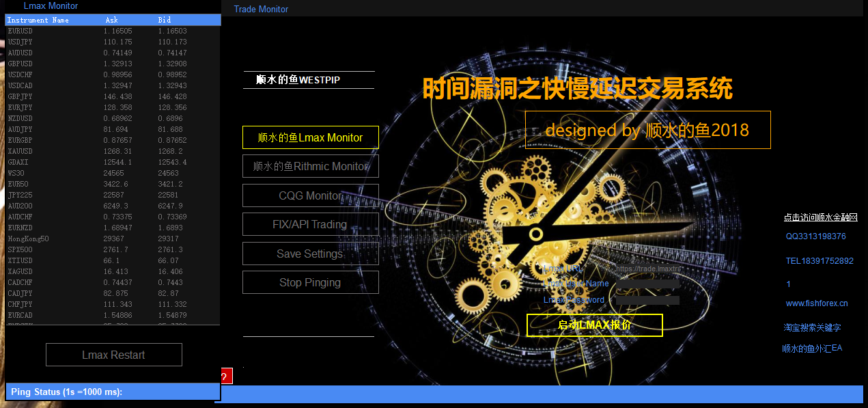
Task: Select the EURNZD row
Action: (113, 228)
